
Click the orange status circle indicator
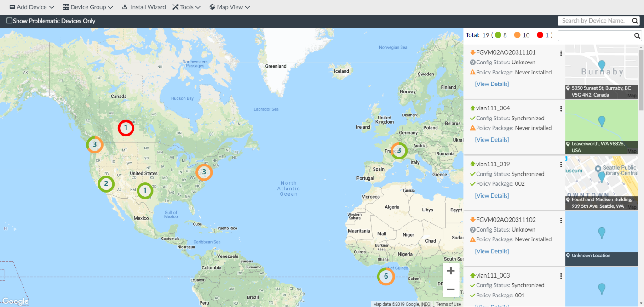tap(517, 35)
